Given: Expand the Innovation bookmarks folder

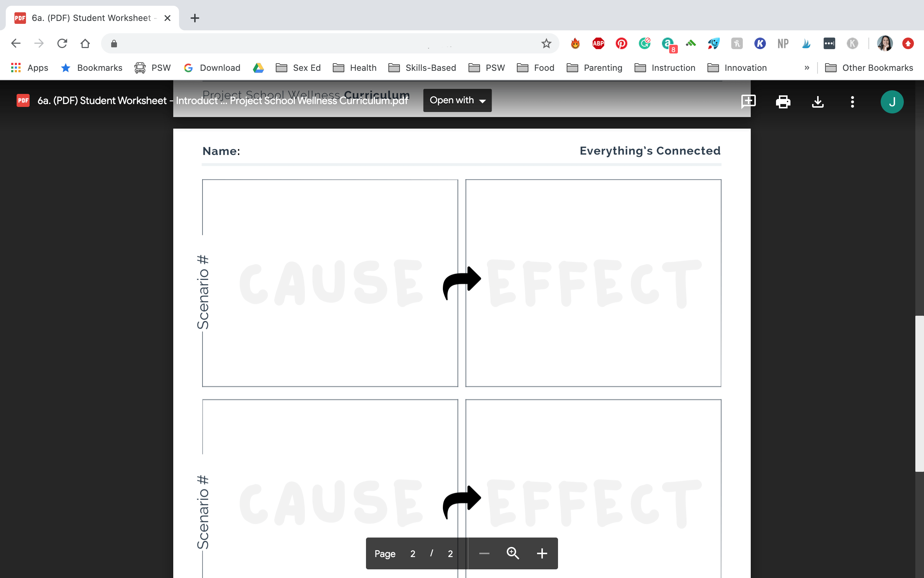Looking at the screenshot, I should tap(737, 68).
